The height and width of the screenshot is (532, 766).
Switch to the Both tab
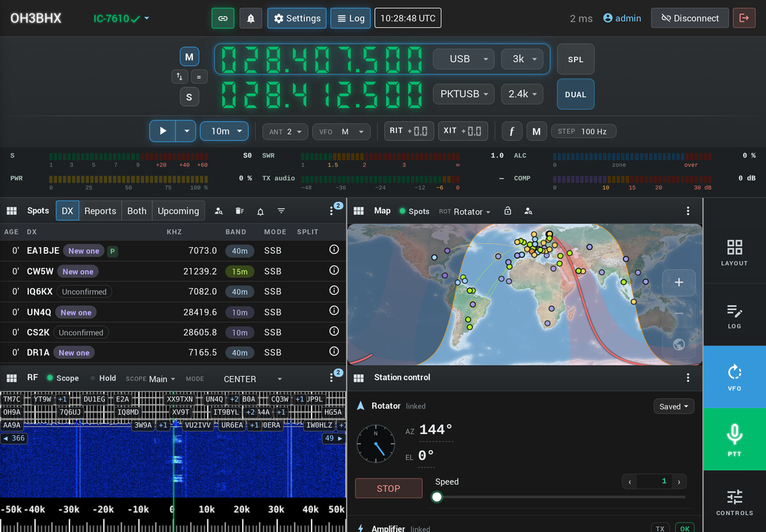tap(137, 211)
